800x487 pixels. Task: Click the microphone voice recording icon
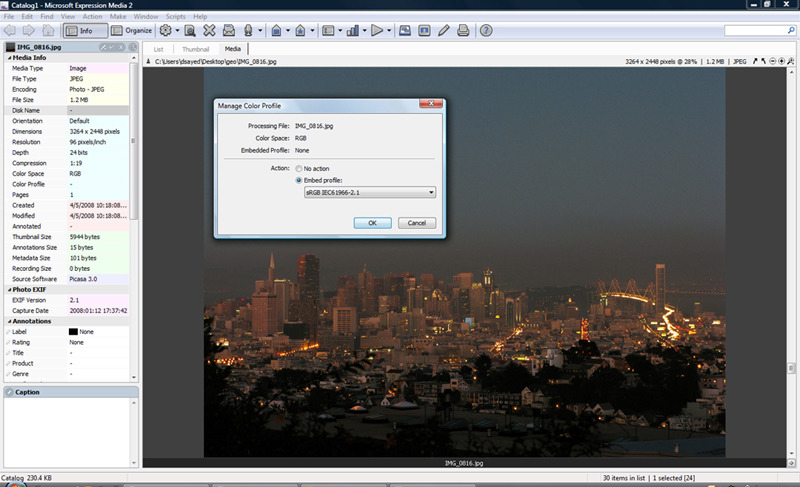point(248,31)
